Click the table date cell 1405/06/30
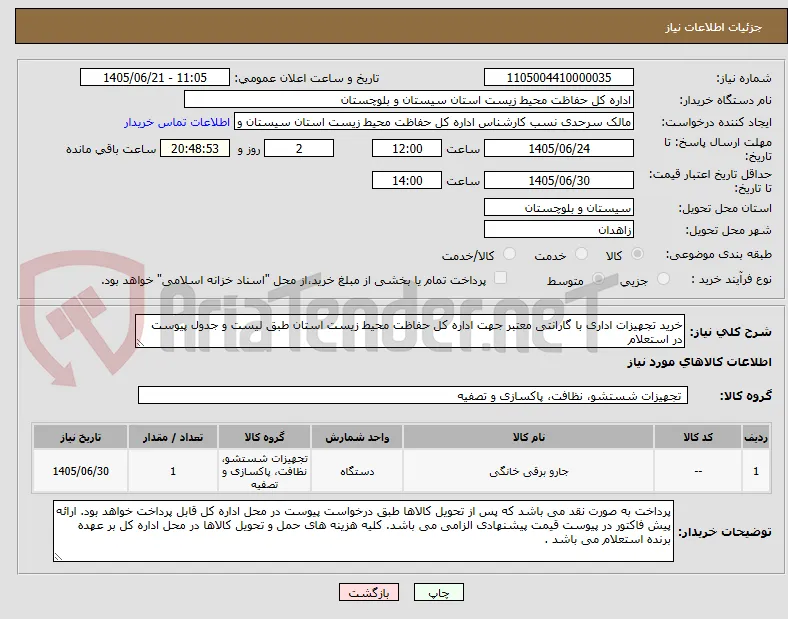Screen dimensions: 788x619 coord(80,471)
